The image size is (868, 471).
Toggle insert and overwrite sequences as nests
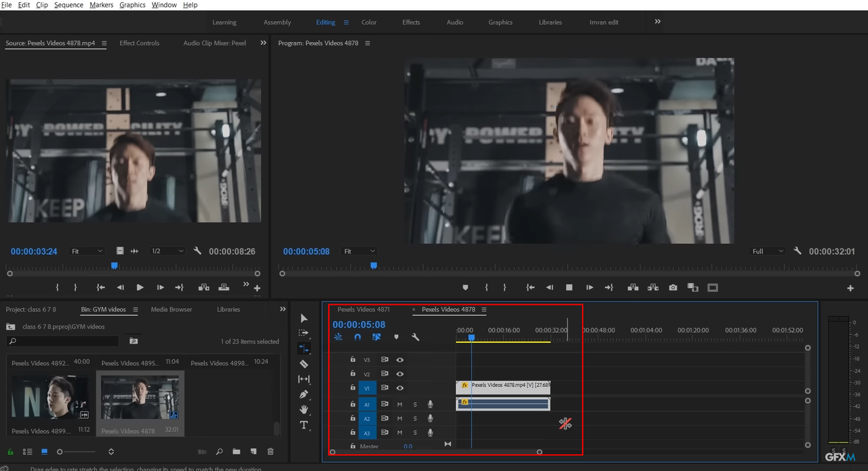[338, 337]
